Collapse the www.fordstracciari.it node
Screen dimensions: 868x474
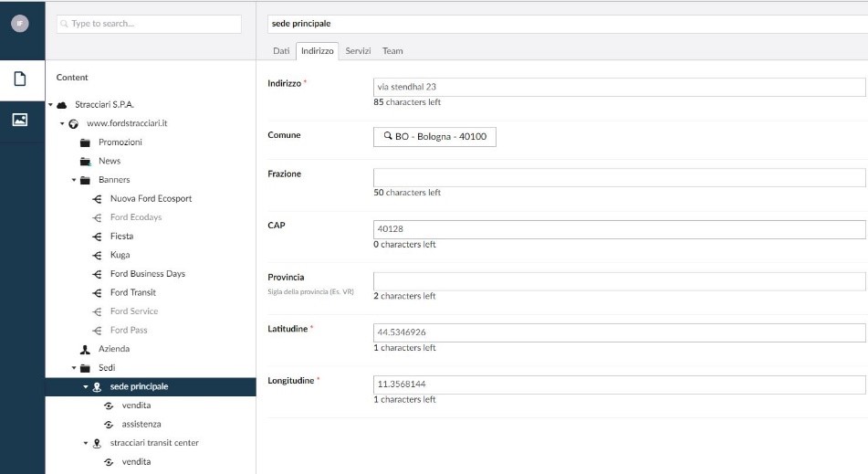pyautogui.click(x=62, y=123)
